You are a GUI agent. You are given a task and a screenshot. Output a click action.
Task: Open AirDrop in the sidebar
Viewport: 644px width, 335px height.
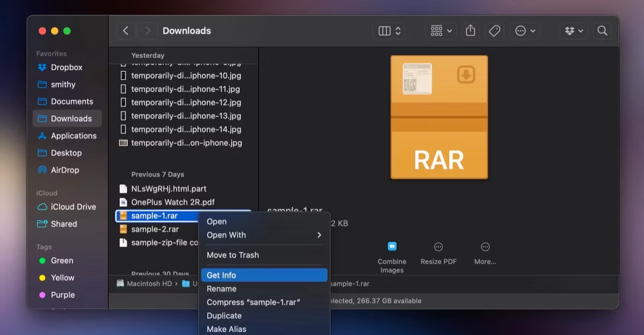coord(64,170)
